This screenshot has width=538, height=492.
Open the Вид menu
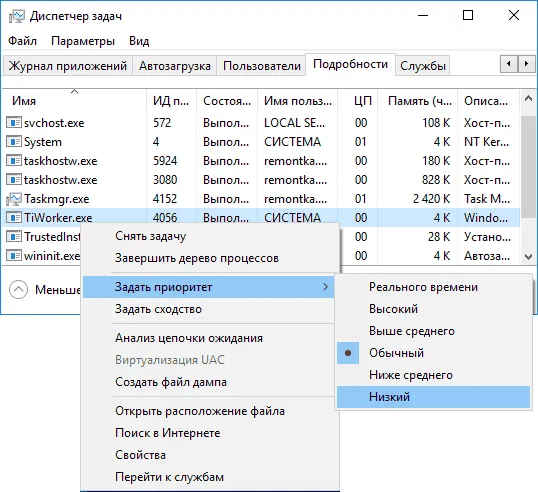(139, 41)
